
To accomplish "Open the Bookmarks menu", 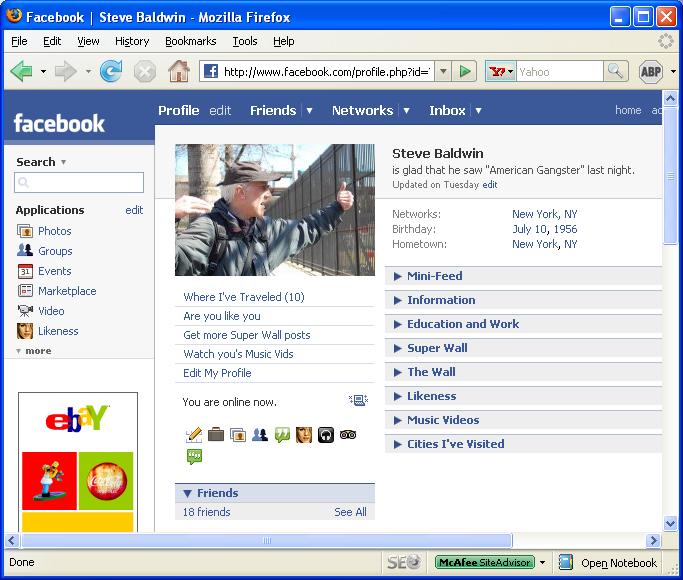I will click(191, 41).
